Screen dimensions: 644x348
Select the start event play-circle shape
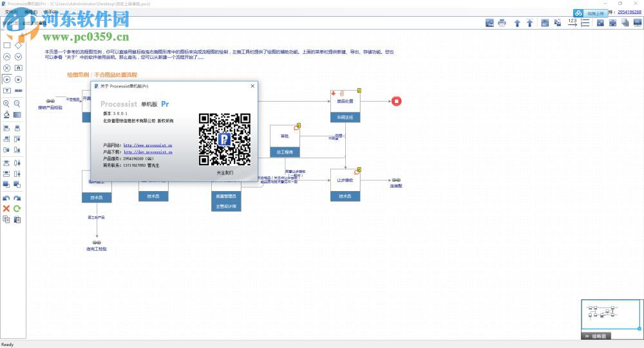click(7, 79)
